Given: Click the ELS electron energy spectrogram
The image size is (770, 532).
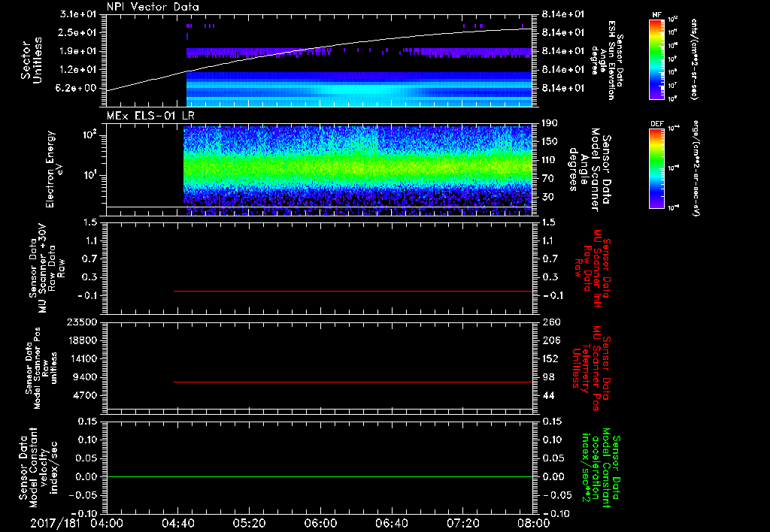Looking at the screenshot, I should [x=357, y=171].
